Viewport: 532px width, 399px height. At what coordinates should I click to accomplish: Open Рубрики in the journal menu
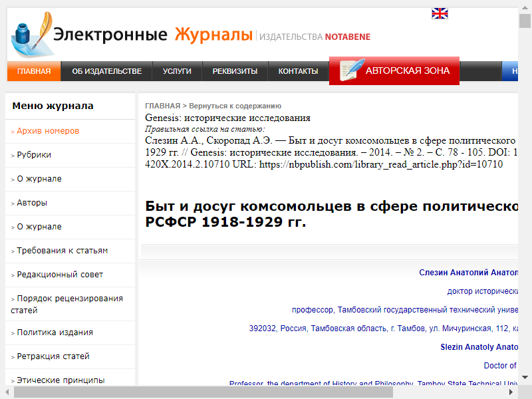pos(34,155)
